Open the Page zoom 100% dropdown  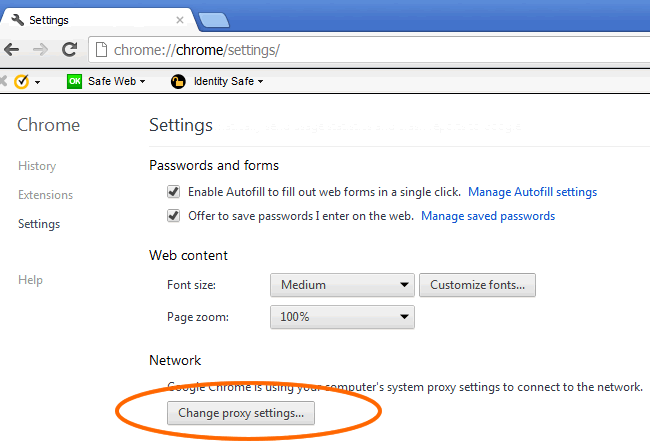click(x=342, y=317)
